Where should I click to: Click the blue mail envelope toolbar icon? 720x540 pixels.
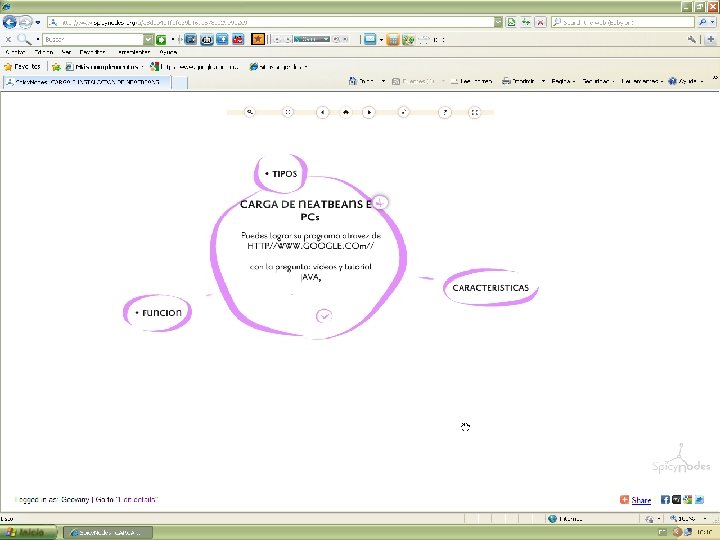point(370,39)
